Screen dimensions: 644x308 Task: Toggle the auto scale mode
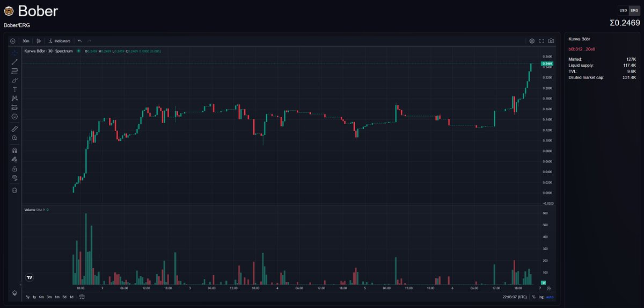(550, 297)
